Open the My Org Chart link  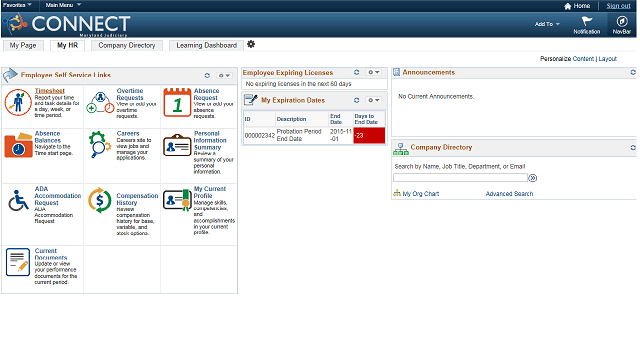point(420,193)
